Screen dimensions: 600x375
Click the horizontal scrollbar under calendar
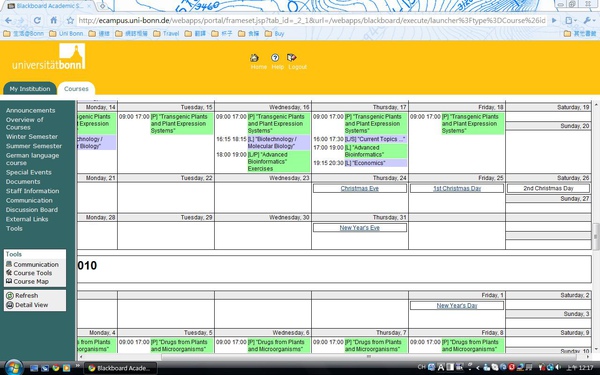click(x=335, y=357)
